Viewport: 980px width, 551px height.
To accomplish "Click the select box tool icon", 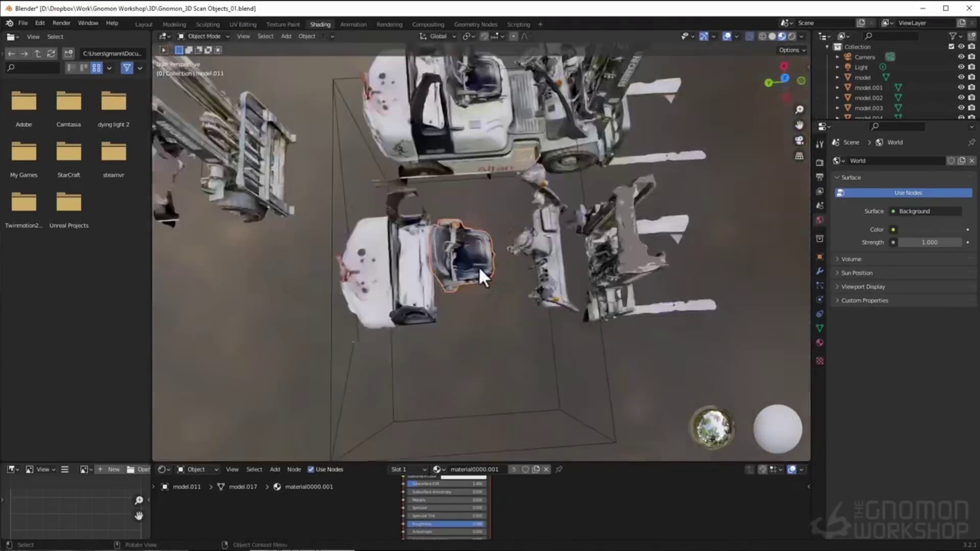I will (x=179, y=50).
